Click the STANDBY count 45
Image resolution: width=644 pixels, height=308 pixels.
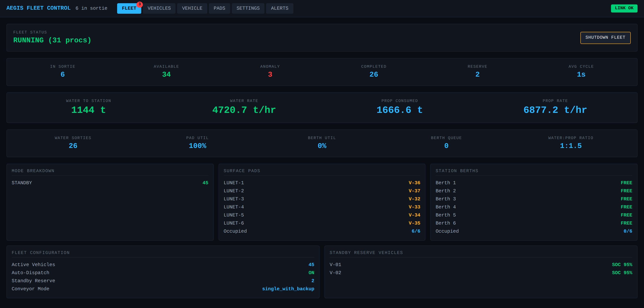[x=205, y=183]
